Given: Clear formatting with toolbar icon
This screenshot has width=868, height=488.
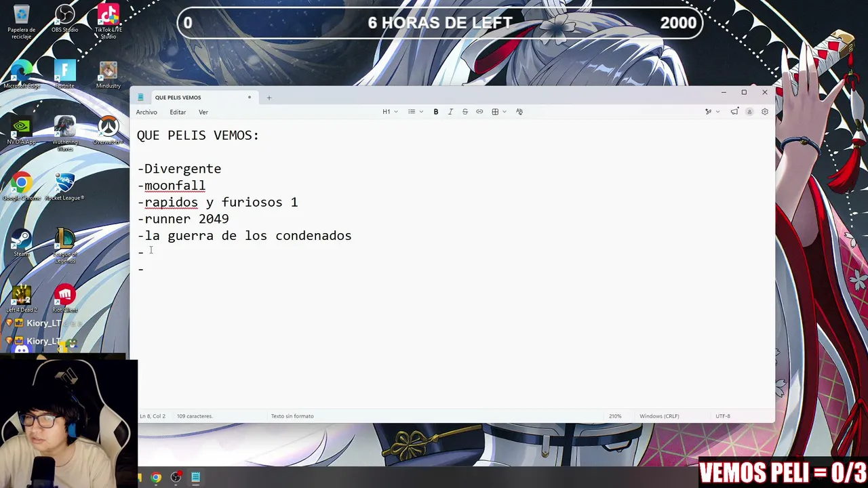Looking at the screenshot, I should point(519,112).
